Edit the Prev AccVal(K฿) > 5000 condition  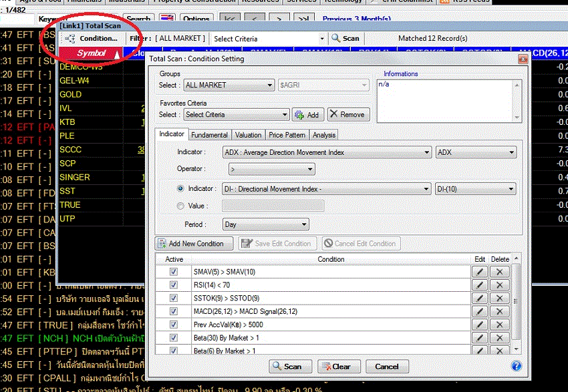coord(480,325)
